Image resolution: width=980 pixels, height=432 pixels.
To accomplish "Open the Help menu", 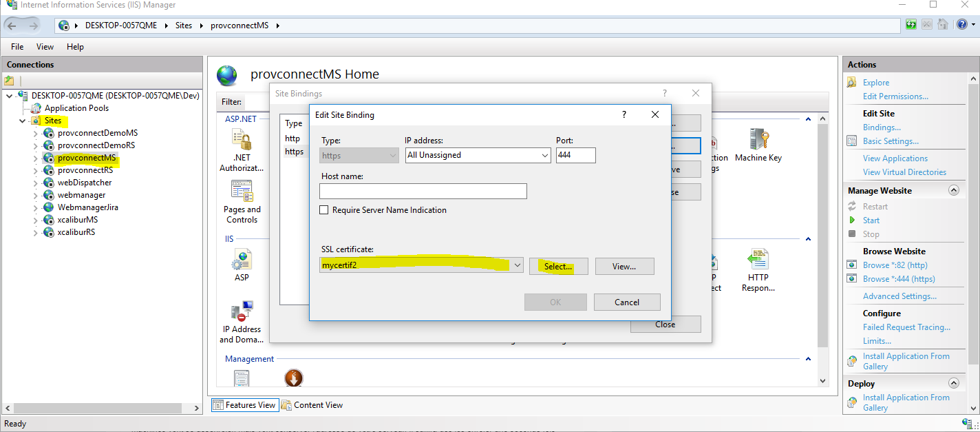I will point(75,47).
